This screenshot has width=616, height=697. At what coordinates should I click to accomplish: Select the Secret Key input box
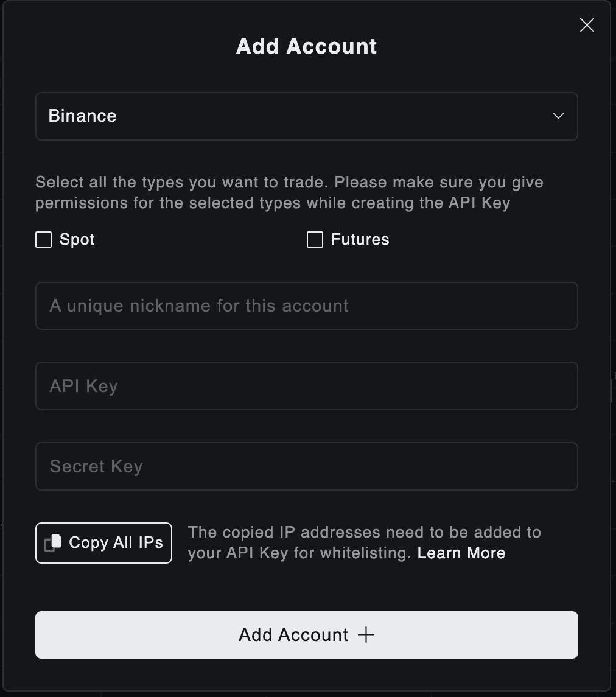coord(307,466)
